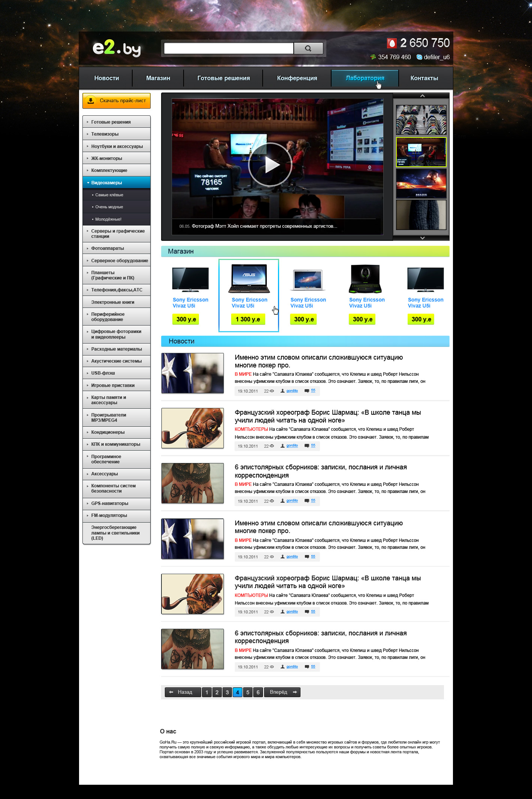Click the comments icon on the second news item
Screen dimensions: 532x799
307,446
